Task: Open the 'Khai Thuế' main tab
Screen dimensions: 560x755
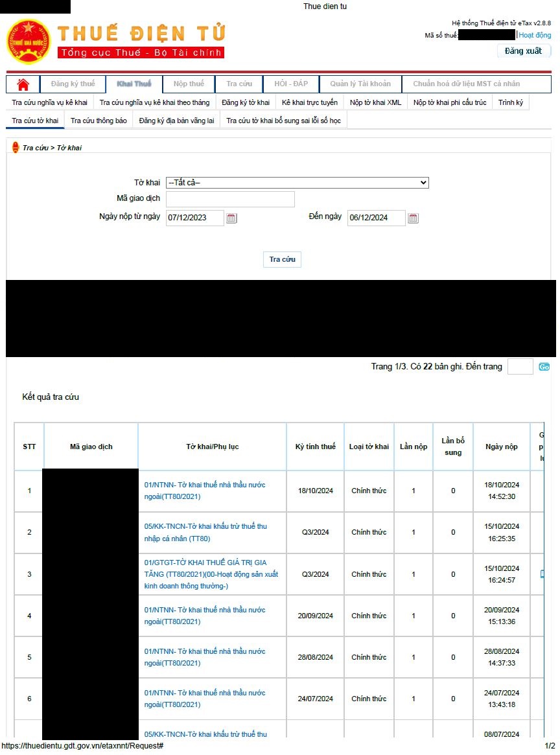Action: 134,84
